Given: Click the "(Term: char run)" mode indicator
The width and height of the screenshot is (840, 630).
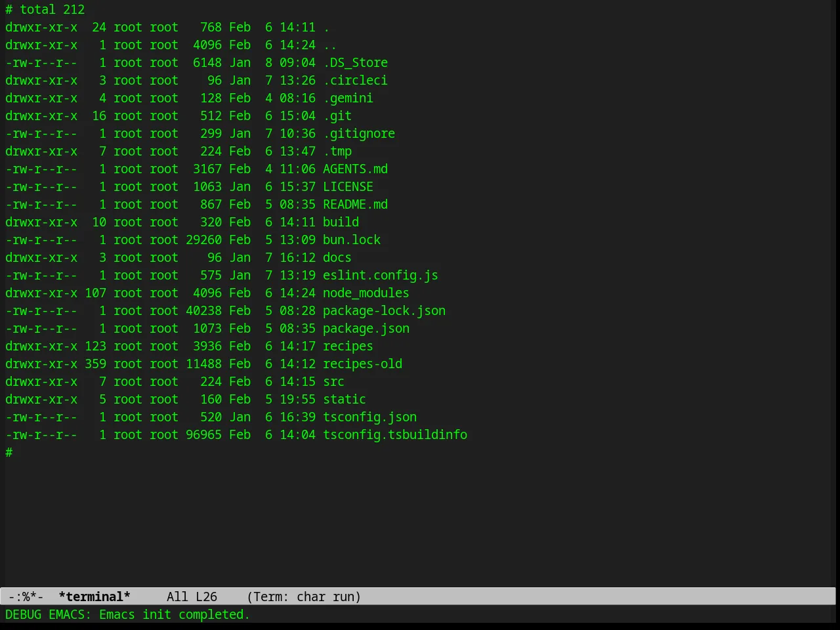Looking at the screenshot, I should [304, 597].
